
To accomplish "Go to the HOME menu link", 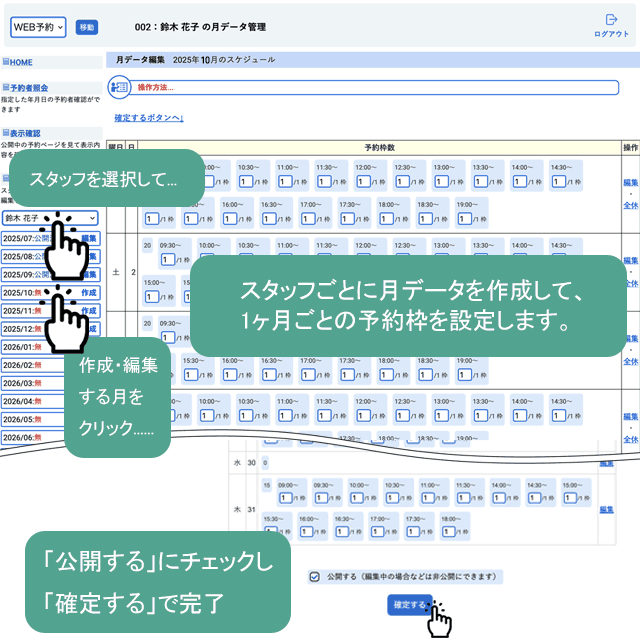I will (21, 62).
